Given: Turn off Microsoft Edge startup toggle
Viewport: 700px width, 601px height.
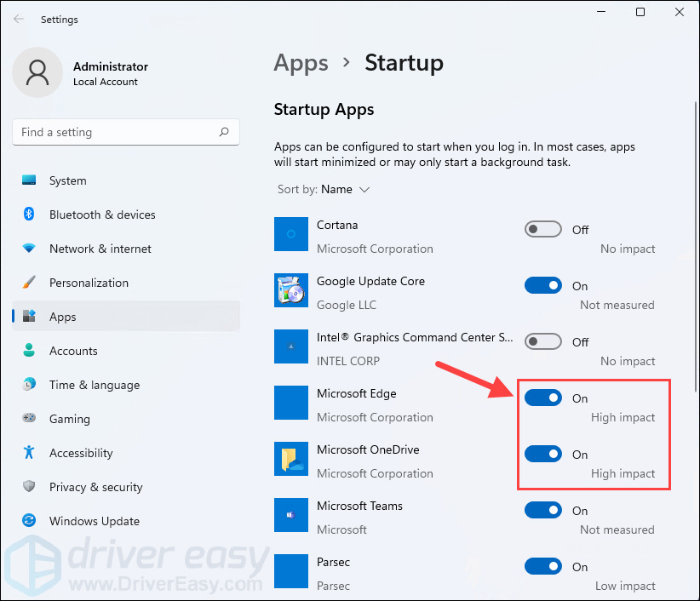Looking at the screenshot, I should pos(542,398).
